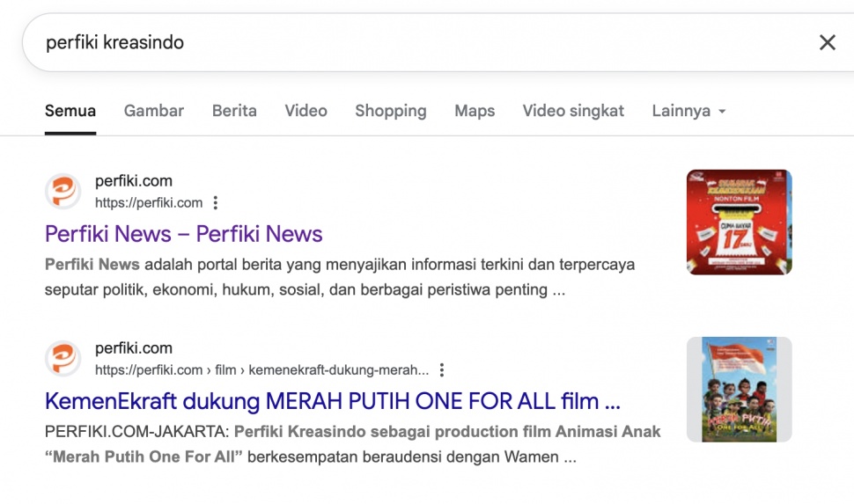Click the Perfiki favicon on the first result

click(x=63, y=192)
